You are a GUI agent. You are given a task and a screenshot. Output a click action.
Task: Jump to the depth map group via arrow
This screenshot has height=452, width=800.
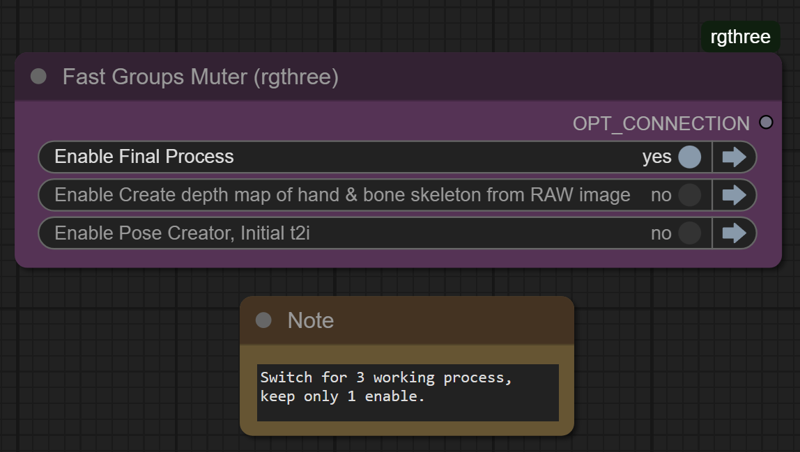(734, 195)
